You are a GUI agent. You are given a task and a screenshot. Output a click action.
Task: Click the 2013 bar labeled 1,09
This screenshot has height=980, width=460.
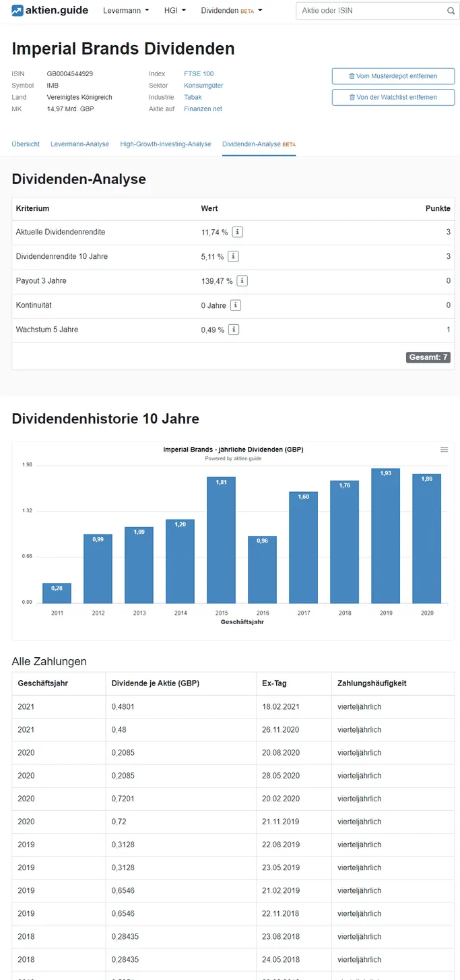tap(139, 565)
